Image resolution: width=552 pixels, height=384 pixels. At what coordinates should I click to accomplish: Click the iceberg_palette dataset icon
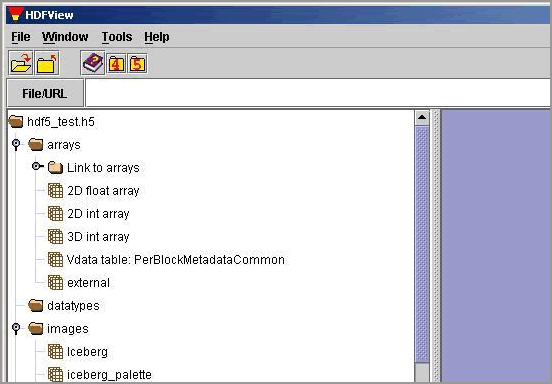(55, 374)
